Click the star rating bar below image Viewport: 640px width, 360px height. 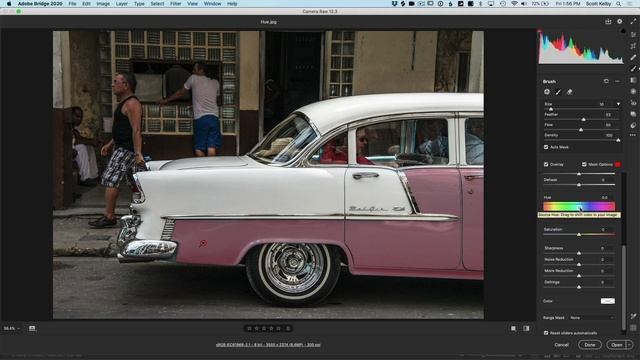pyautogui.click(x=268, y=328)
